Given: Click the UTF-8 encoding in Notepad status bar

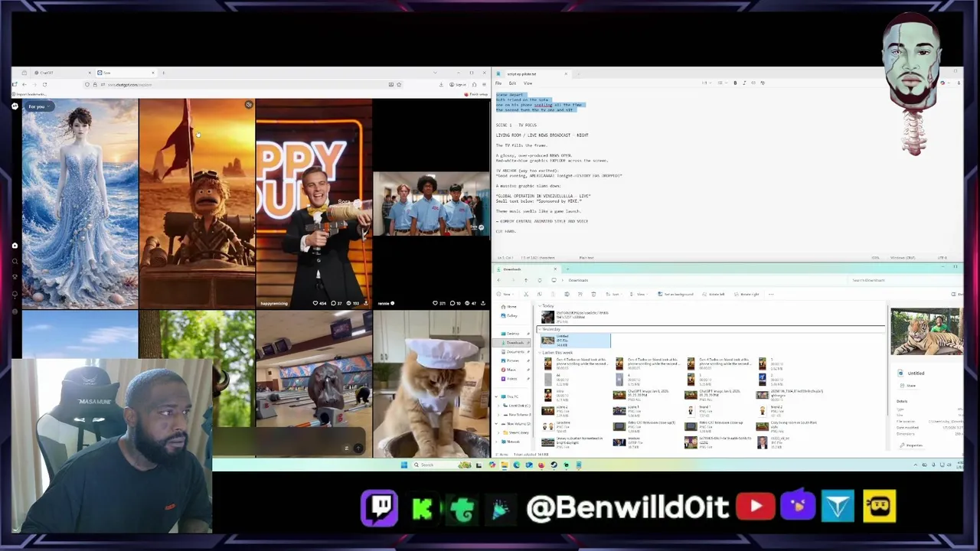Looking at the screenshot, I should click(942, 258).
